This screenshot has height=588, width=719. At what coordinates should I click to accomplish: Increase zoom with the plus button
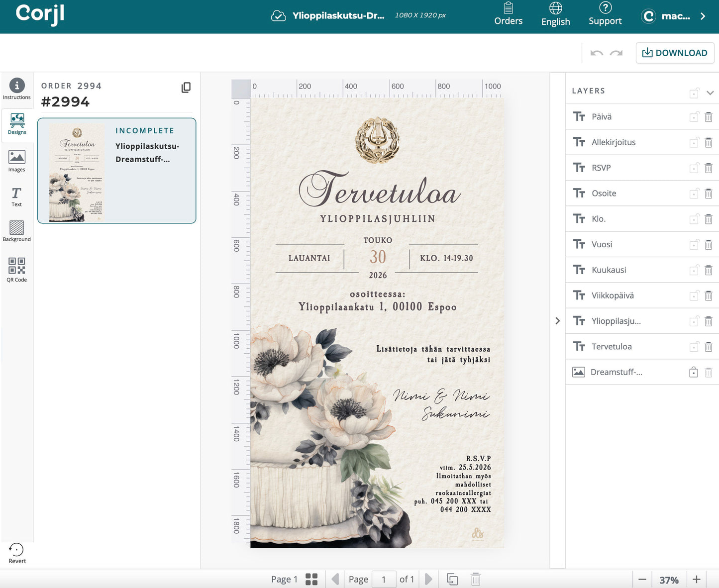point(696,579)
